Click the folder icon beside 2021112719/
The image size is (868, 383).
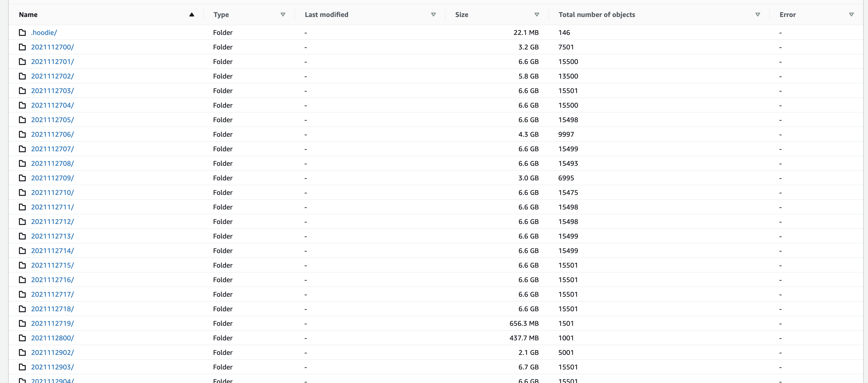tap(22, 323)
